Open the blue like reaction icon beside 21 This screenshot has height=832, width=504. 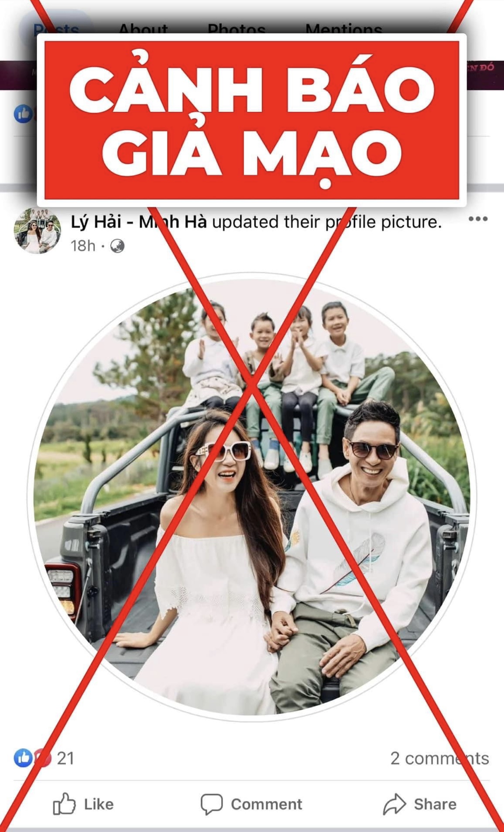tap(23, 758)
